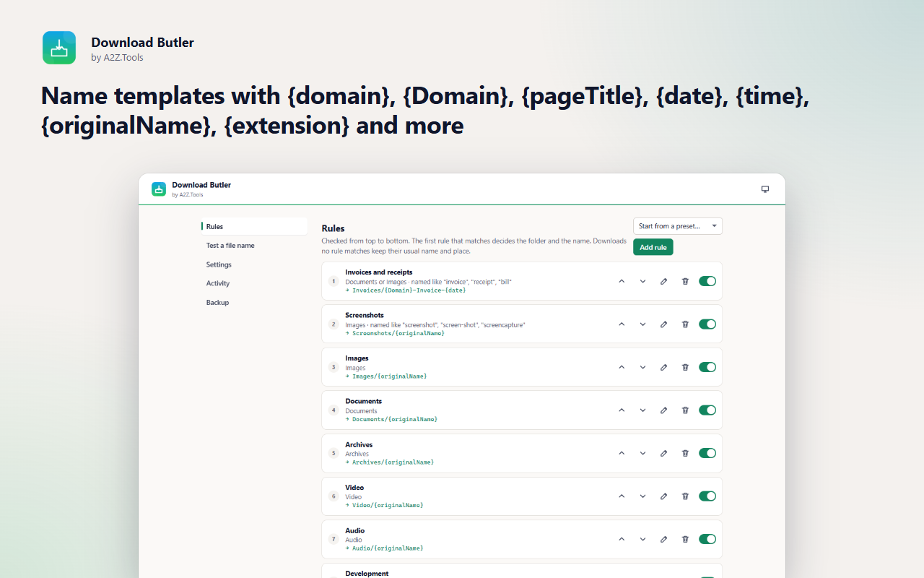Edit the Invoices and receipts rule
This screenshot has height=578, width=924.
tap(663, 281)
